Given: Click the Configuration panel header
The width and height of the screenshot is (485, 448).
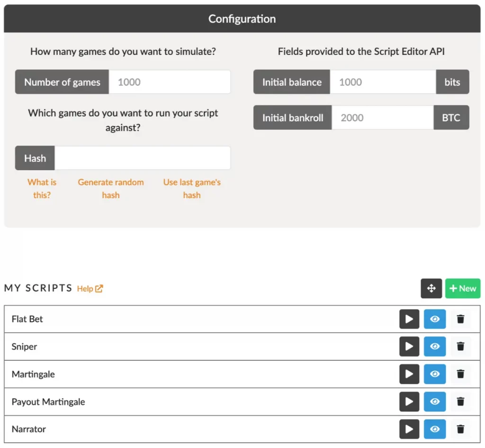Looking at the screenshot, I should click(x=242, y=18).
